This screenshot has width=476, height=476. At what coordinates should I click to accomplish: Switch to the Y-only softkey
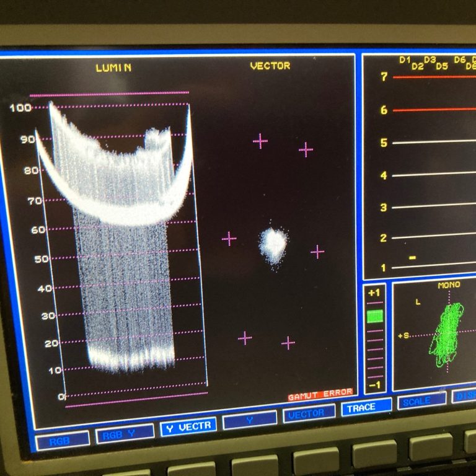tap(250, 420)
